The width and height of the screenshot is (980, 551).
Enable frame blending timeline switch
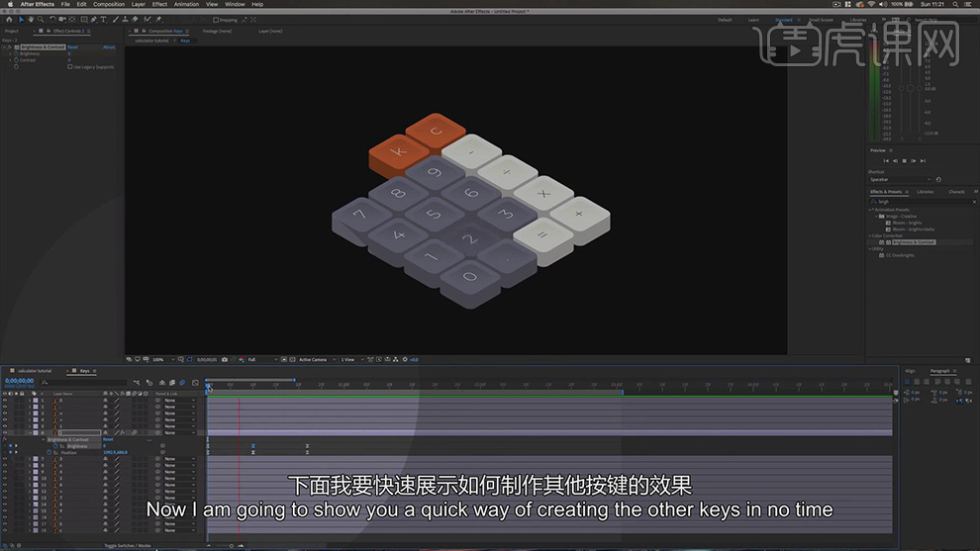click(x=172, y=382)
